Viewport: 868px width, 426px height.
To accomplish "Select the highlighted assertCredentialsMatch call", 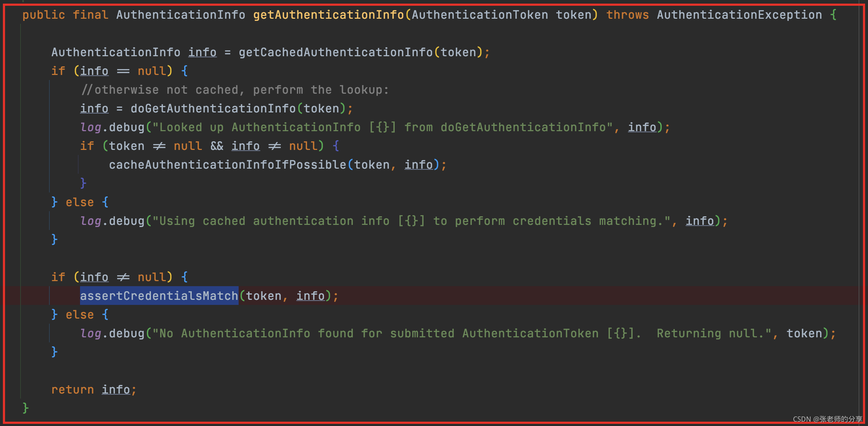I will coord(159,296).
